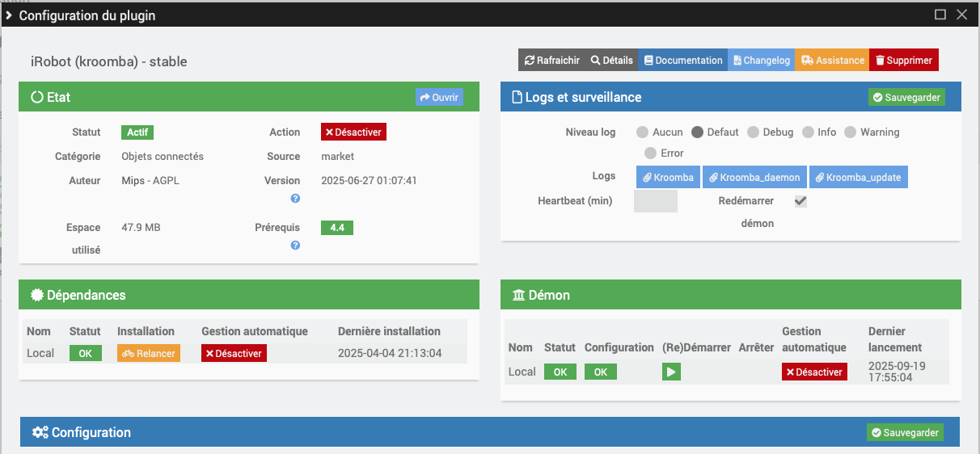This screenshot has width=980, height=454.
Task: Click the Heartbeat (min) input field
Action: coord(656,201)
